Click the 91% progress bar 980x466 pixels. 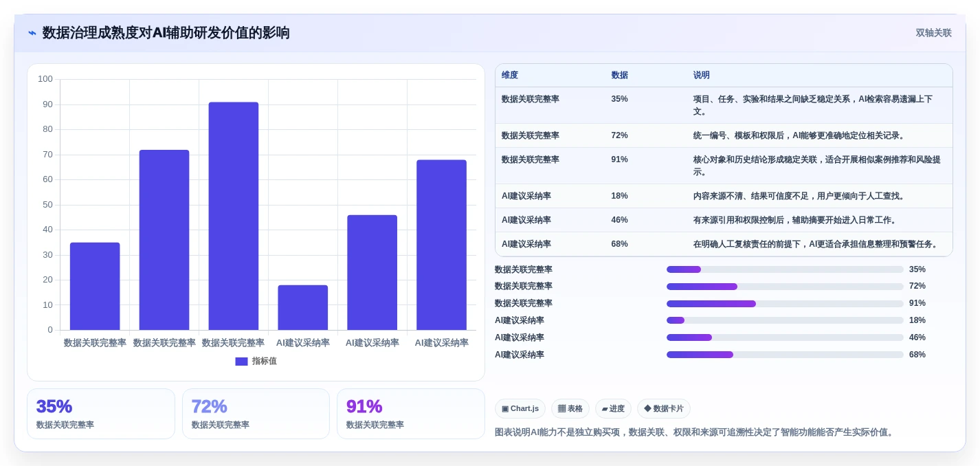pyautogui.click(x=785, y=304)
